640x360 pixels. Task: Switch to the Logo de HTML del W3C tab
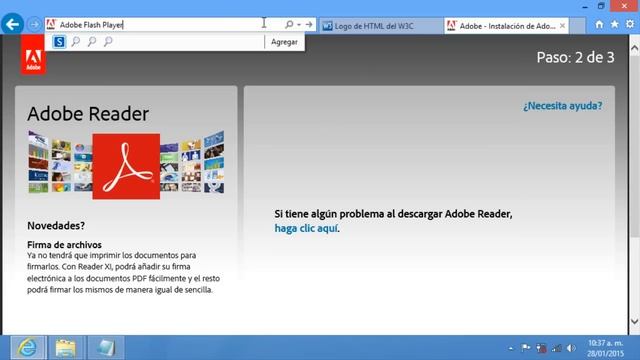381,26
